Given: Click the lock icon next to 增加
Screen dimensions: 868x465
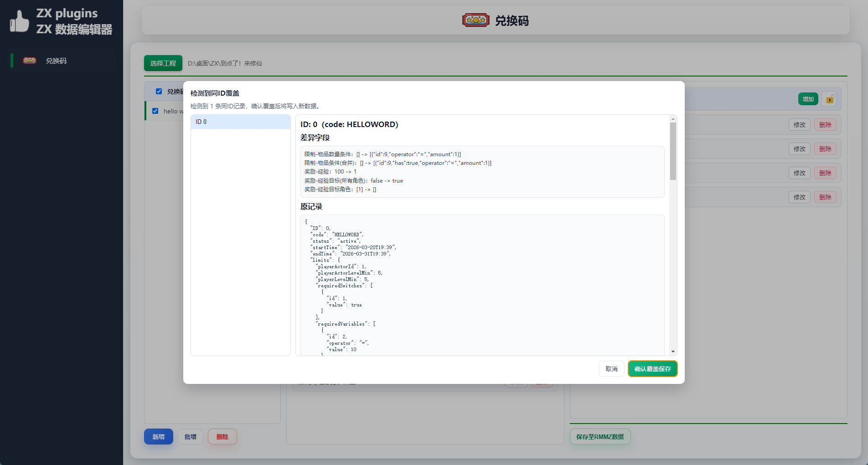Looking at the screenshot, I should 830,99.
